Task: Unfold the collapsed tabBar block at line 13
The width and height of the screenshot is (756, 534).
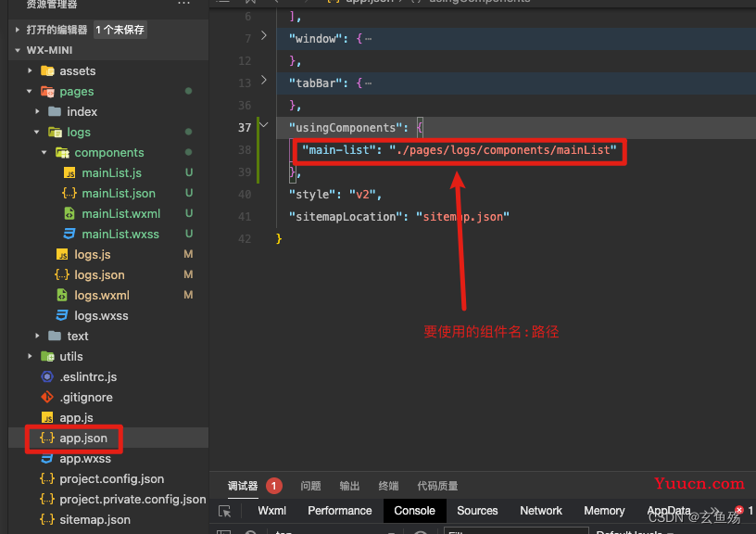Action: tap(264, 80)
